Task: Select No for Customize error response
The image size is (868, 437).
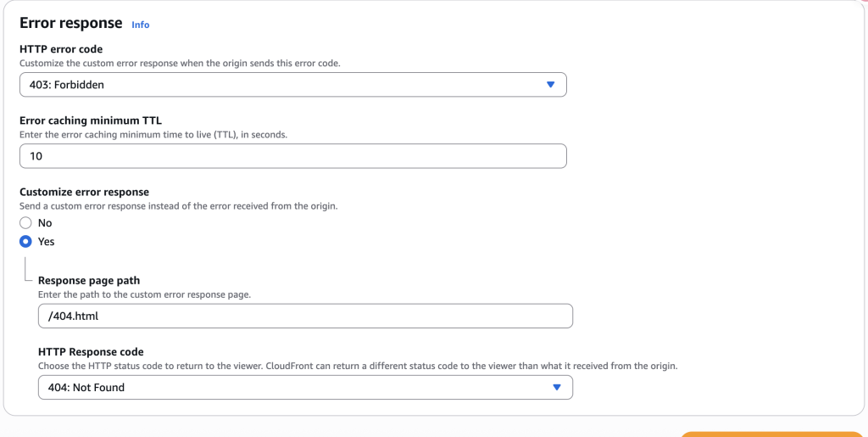Action: point(25,222)
